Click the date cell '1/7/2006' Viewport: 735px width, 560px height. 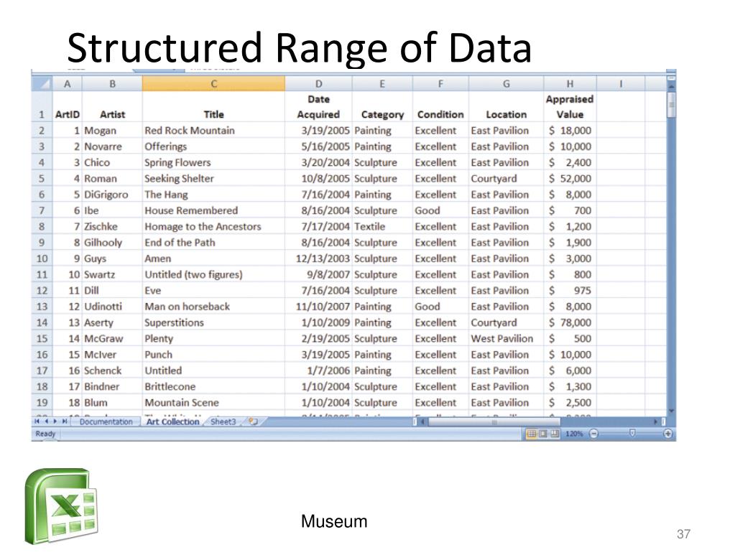tap(318, 370)
